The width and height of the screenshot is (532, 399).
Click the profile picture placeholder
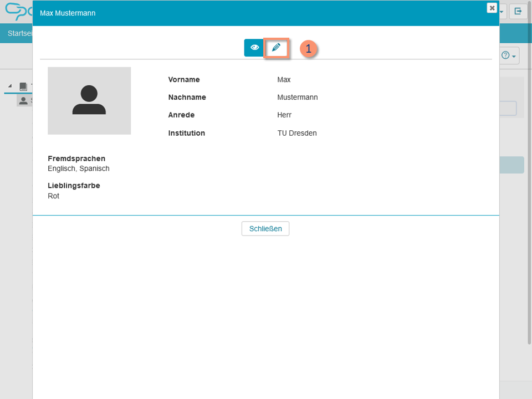point(89,101)
